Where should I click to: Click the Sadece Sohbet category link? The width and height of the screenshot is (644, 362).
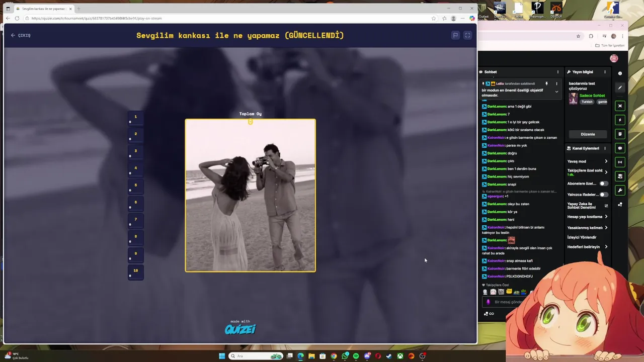click(592, 96)
